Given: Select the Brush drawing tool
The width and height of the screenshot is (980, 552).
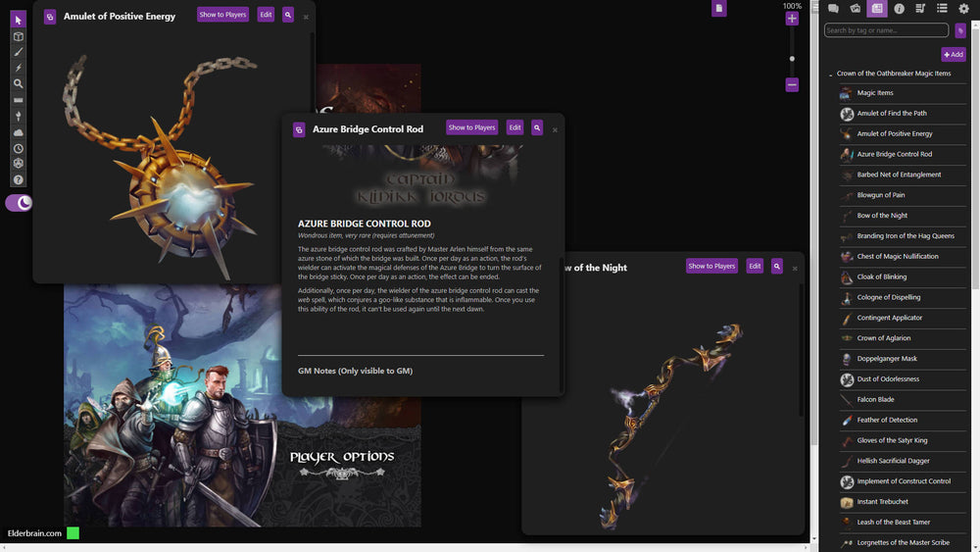Looking at the screenshot, I should click(x=18, y=52).
